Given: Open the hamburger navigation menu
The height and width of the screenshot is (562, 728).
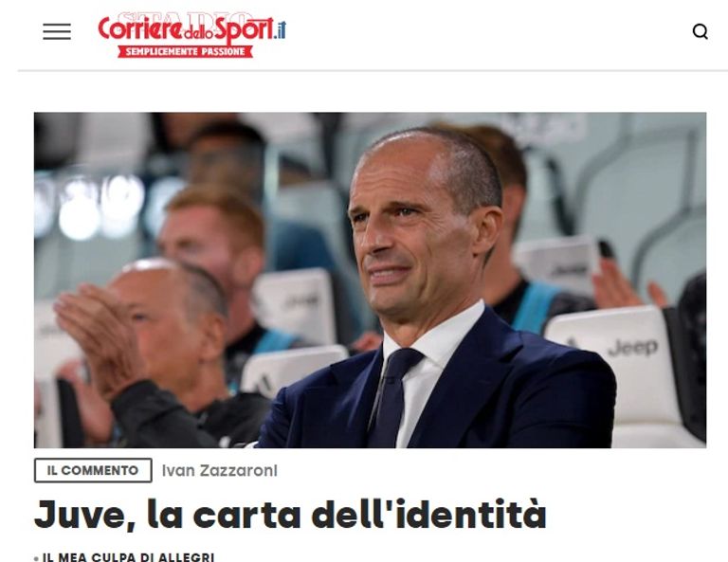Looking at the screenshot, I should point(57,31).
